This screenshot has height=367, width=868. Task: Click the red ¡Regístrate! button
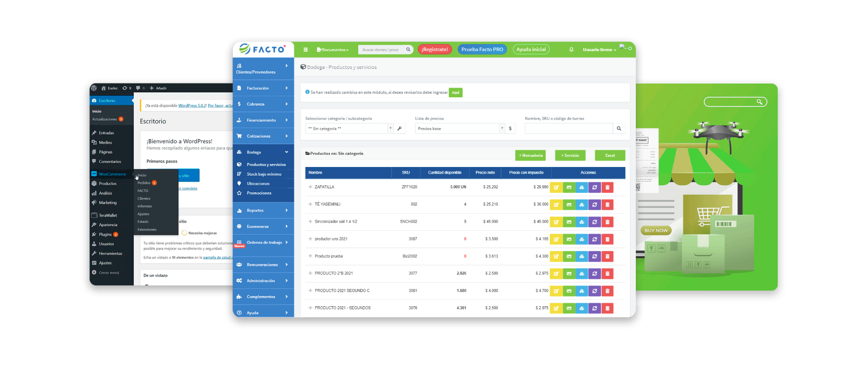point(435,50)
